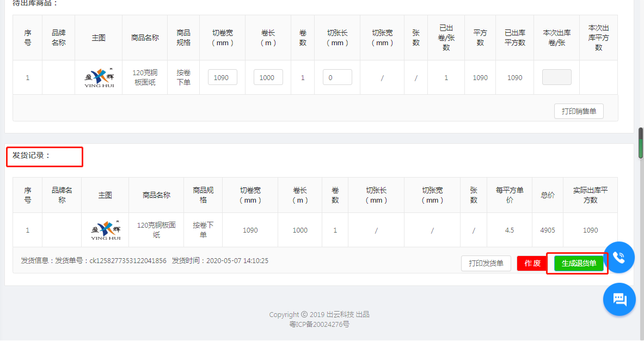
Task: Select the 切张长 input showing 0
Action: click(x=337, y=77)
